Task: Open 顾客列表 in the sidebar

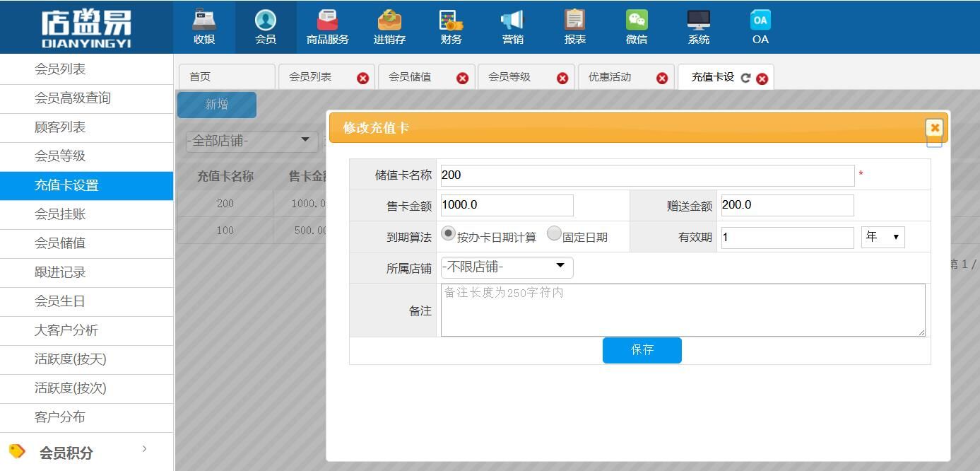Action: point(86,127)
